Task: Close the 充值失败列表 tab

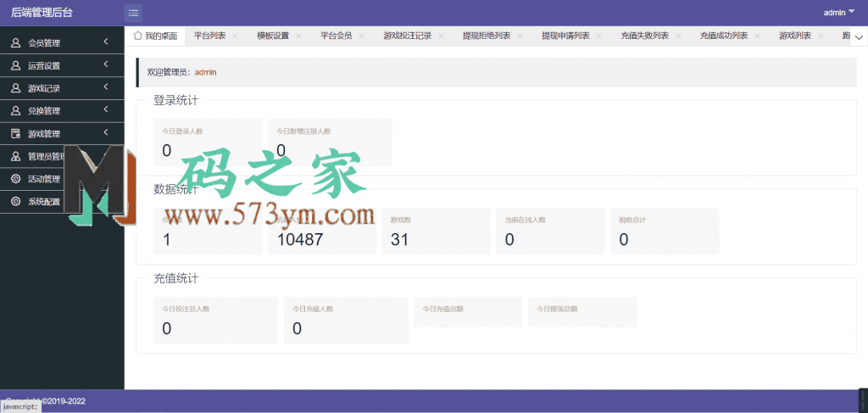Action: pos(679,36)
